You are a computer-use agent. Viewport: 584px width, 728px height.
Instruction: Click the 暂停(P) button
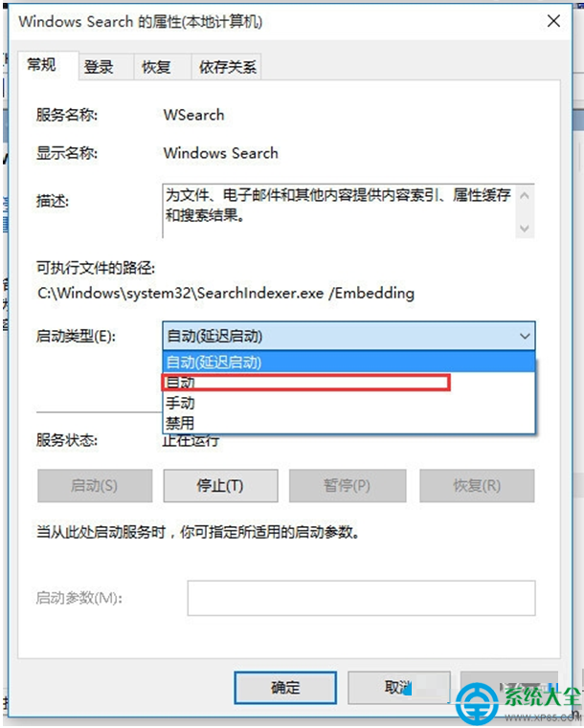point(348,486)
